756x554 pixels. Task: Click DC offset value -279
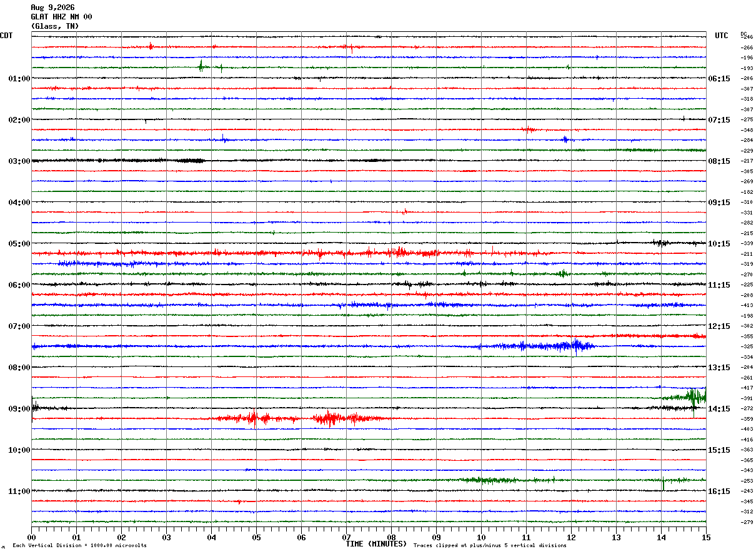[x=747, y=522]
